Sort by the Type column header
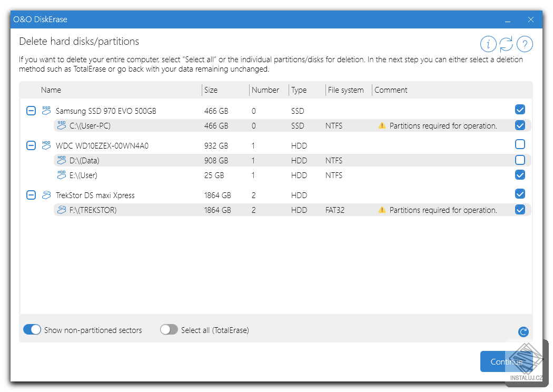The height and width of the screenshot is (392, 553). (x=299, y=90)
